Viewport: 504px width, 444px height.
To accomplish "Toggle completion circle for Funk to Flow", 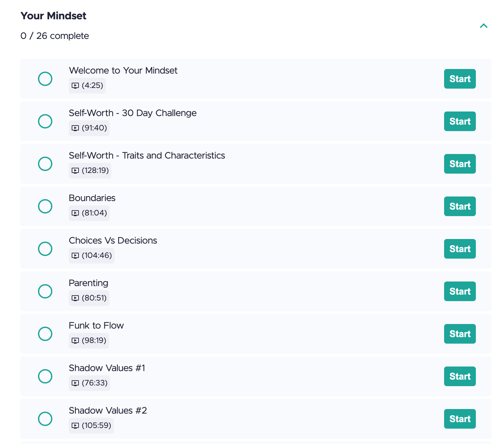I will (x=45, y=334).
